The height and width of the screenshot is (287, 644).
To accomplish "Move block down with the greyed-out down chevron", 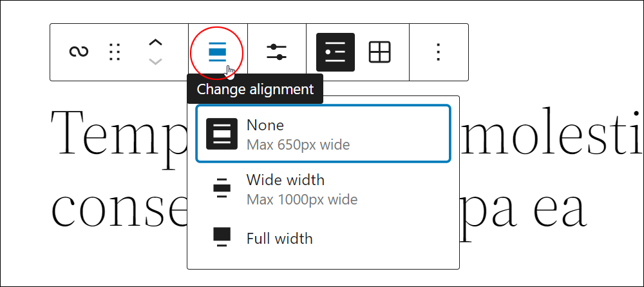I will coord(155,62).
